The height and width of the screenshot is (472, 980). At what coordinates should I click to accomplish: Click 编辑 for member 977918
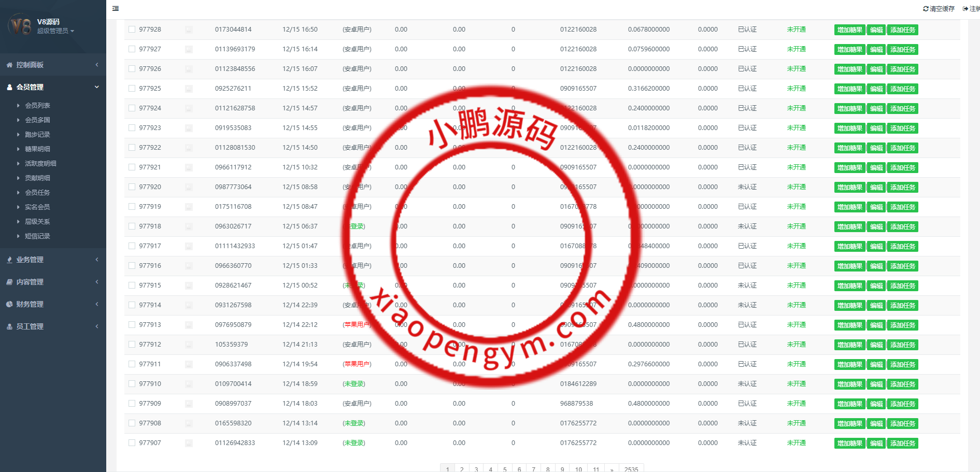pyautogui.click(x=876, y=227)
